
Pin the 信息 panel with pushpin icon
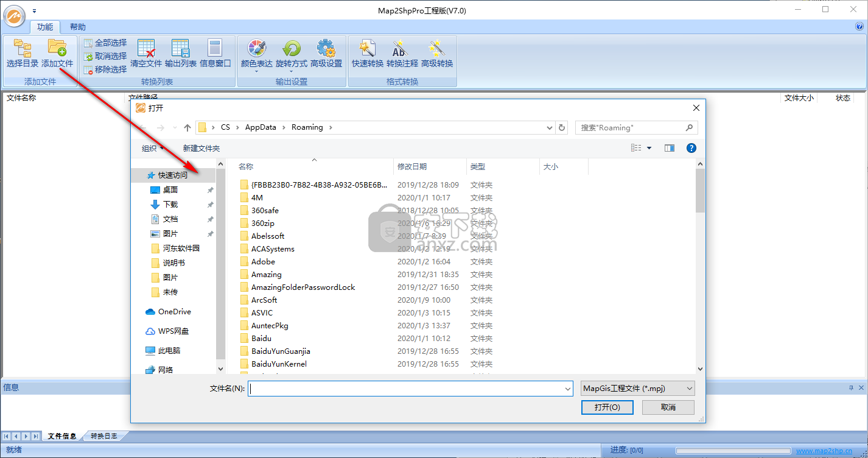[851, 387]
